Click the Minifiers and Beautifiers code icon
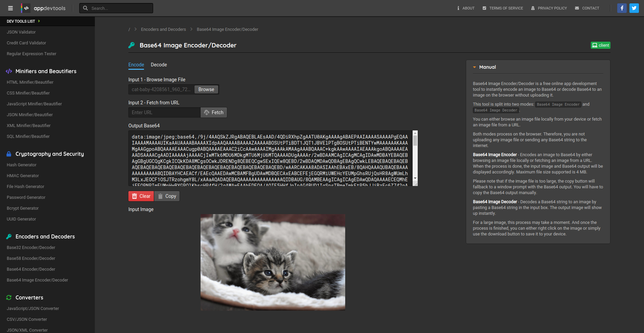This screenshot has width=644, height=333. pyautogui.click(x=9, y=71)
